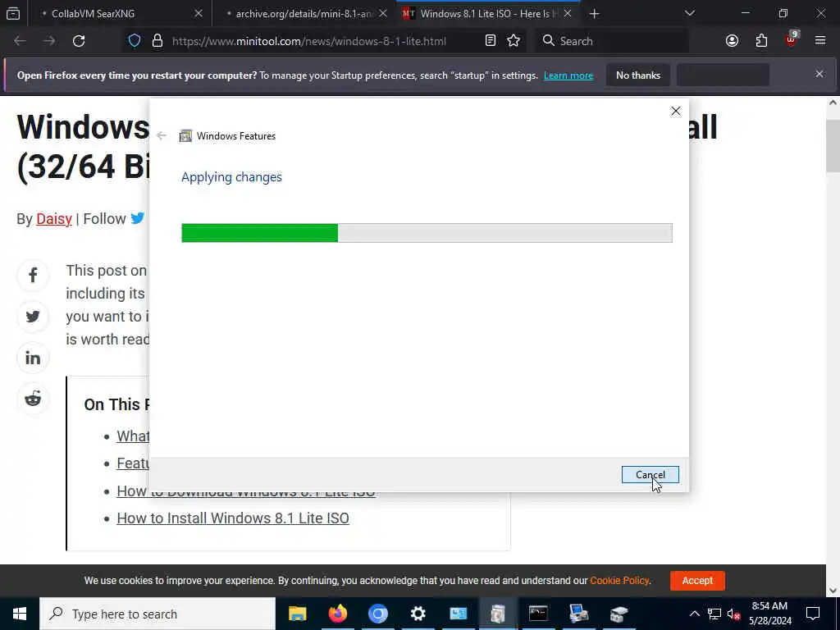Close the archive.org tab

tap(383, 13)
